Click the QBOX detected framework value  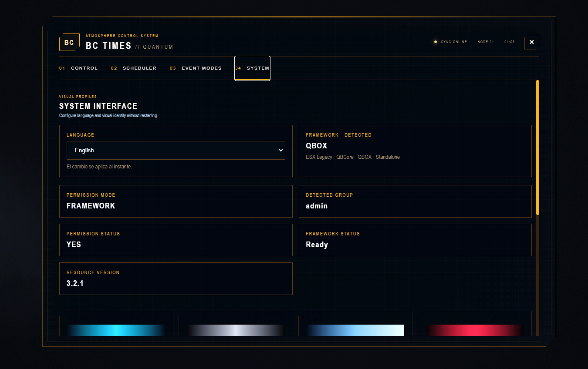[x=317, y=146]
